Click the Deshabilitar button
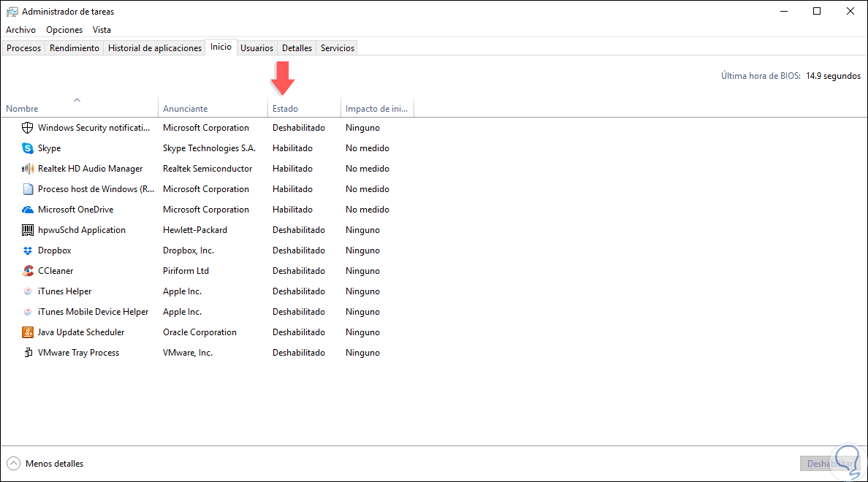Image resolution: width=868 pixels, height=482 pixels. (830, 464)
